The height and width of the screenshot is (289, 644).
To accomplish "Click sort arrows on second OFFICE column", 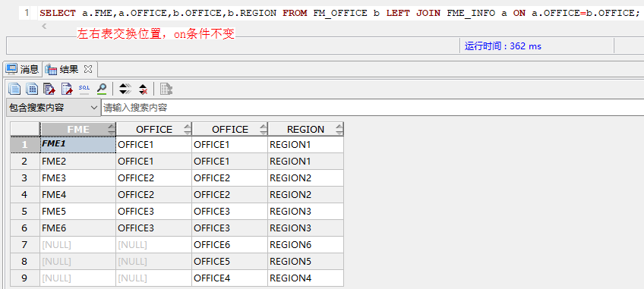I will tap(264, 129).
